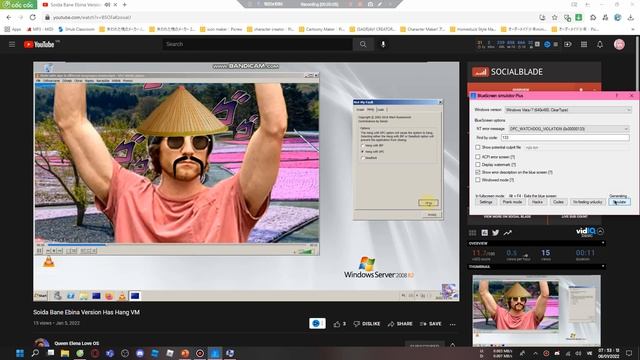Click Prank mode button
The image size is (640, 360).
pos(512,202)
